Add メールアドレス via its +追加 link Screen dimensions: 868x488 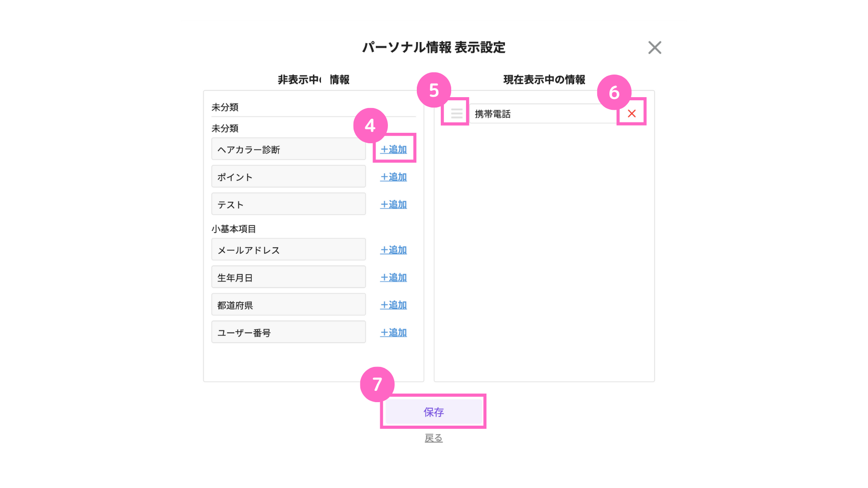[393, 250]
